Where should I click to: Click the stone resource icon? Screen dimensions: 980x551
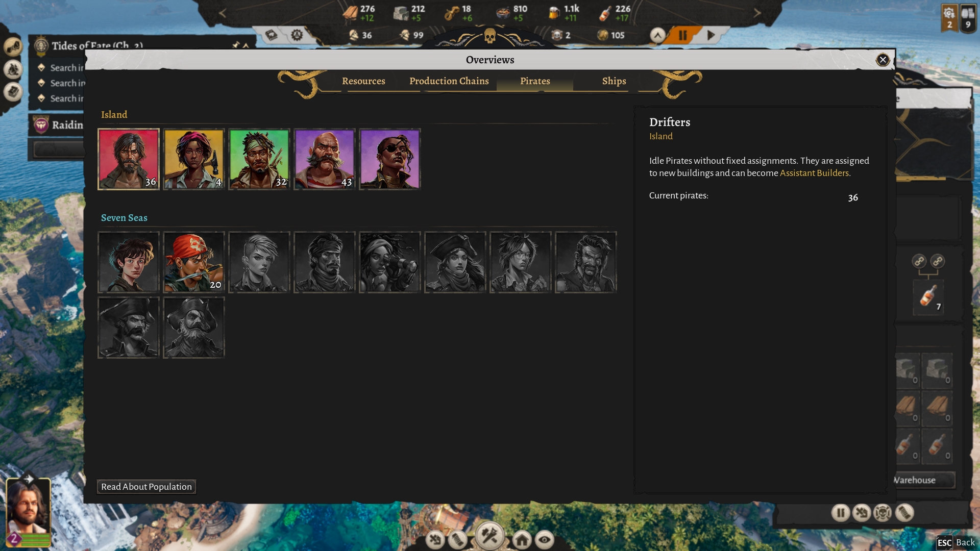click(x=401, y=13)
